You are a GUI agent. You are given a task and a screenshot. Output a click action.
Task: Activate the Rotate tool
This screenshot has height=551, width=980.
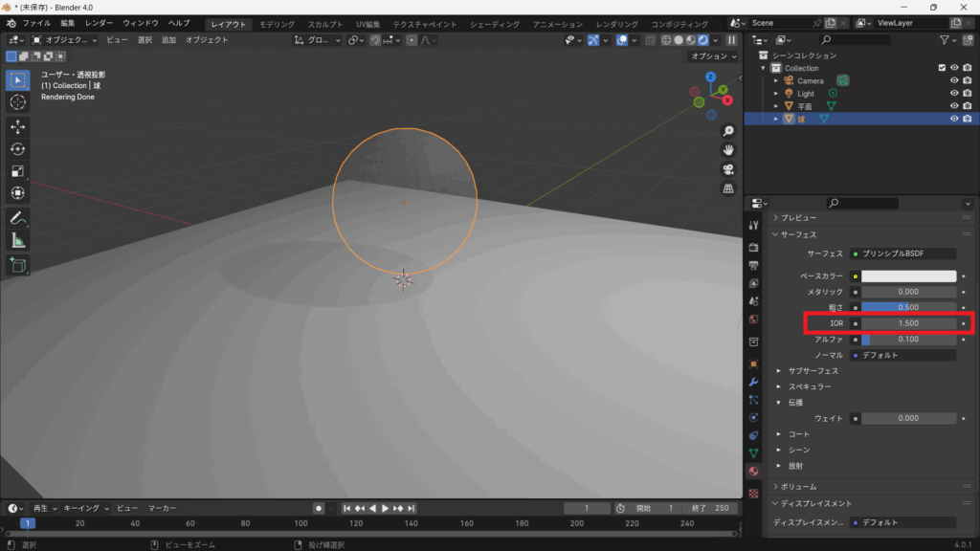17,148
